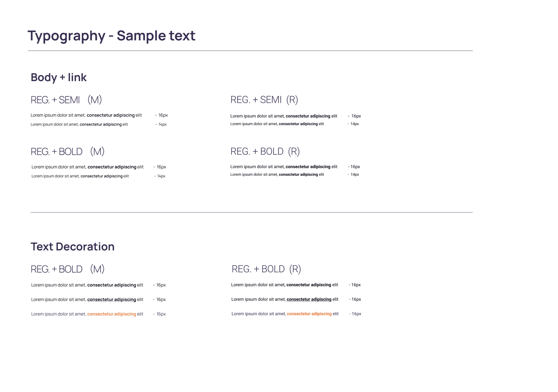This screenshot has width=558, height=392.
Task: Click the "REG. + SEMI (R)" subheading
Action: [264, 100]
